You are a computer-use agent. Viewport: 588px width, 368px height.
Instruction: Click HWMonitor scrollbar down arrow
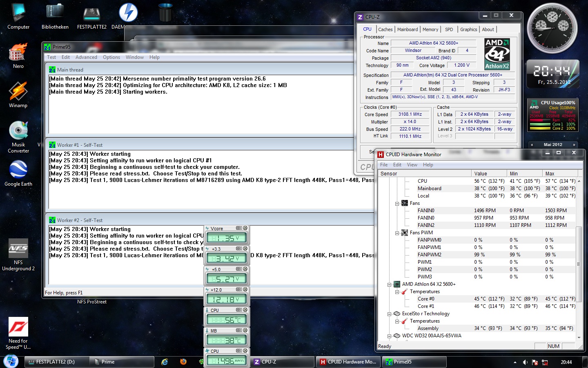[x=579, y=338]
